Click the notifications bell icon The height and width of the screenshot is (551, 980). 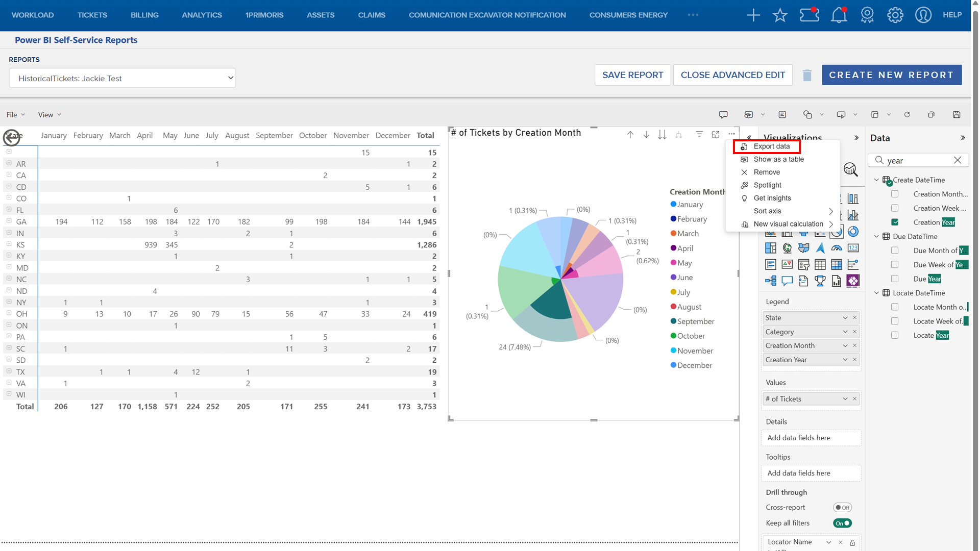pos(839,15)
